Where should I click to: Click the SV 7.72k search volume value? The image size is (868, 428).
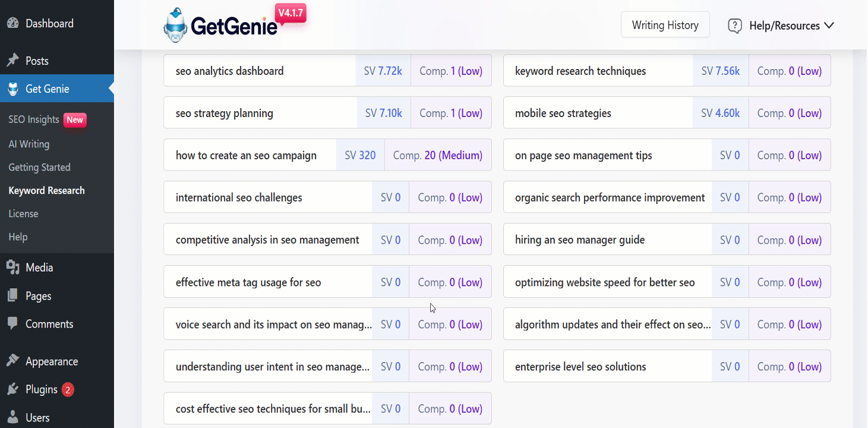pyautogui.click(x=383, y=71)
